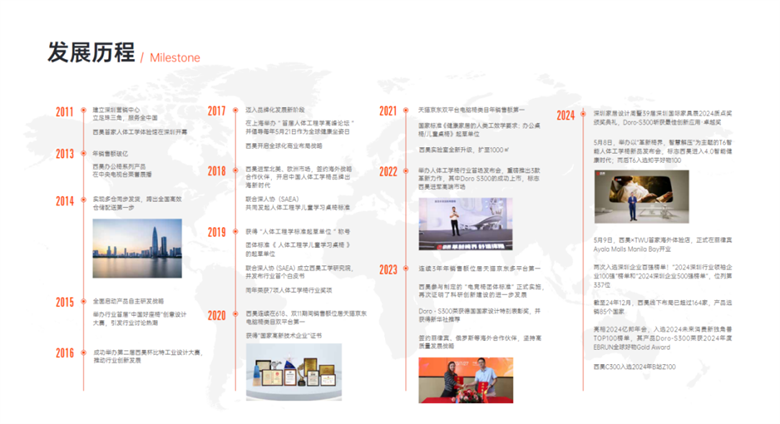Select the 联合深人协（SAEA） line under 2018

coord(272,199)
